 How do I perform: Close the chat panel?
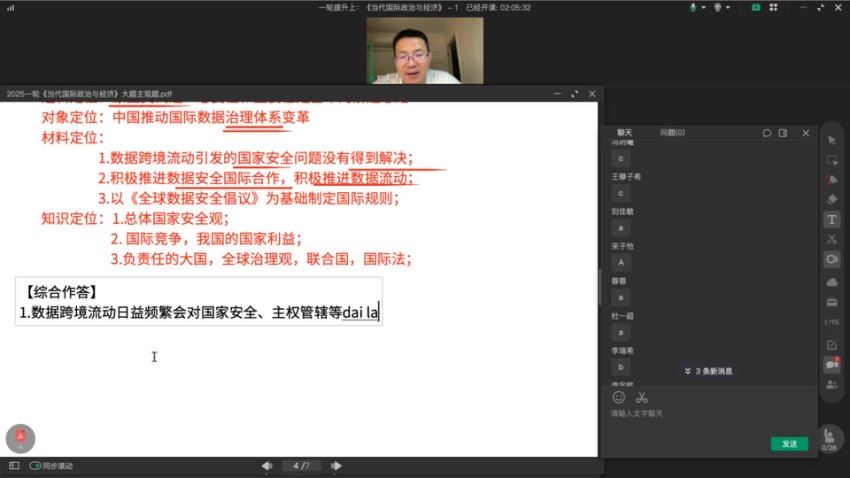click(x=806, y=133)
